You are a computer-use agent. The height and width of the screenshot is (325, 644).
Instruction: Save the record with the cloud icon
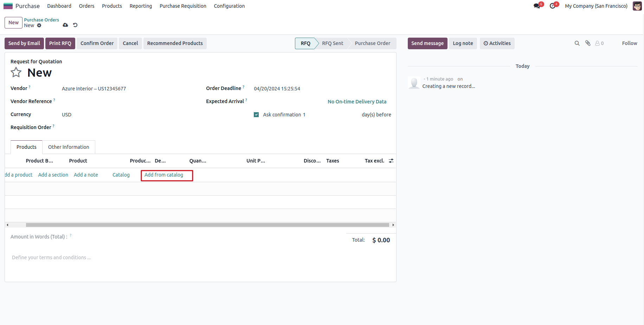click(x=65, y=25)
